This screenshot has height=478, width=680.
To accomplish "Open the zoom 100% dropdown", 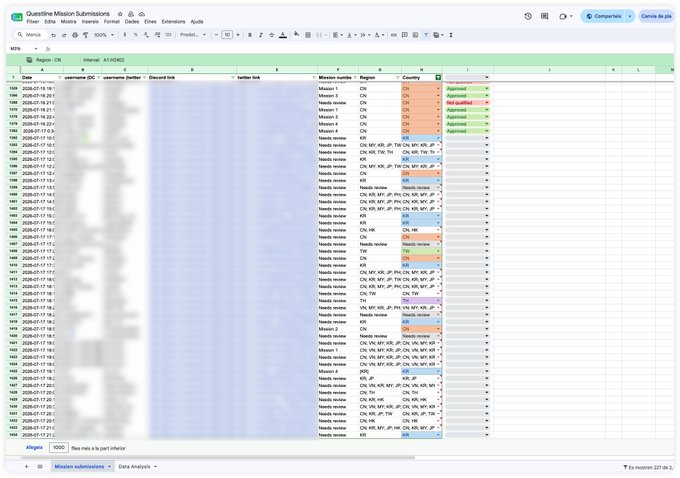I will point(104,35).
